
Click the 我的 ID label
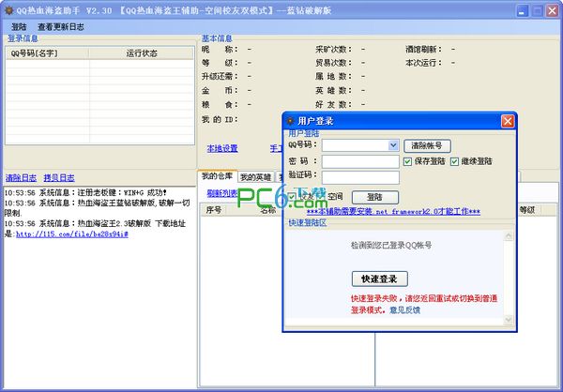220,119
